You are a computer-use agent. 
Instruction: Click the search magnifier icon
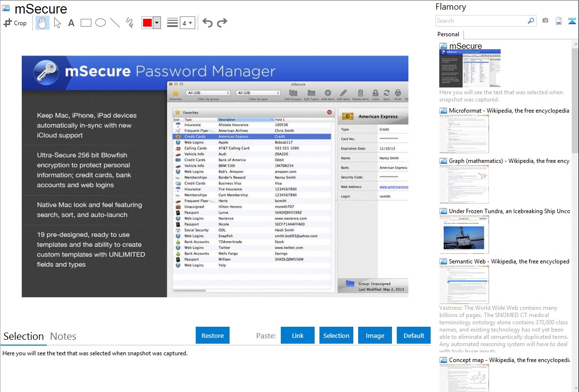pyautogui.click(x=531, y=21)
